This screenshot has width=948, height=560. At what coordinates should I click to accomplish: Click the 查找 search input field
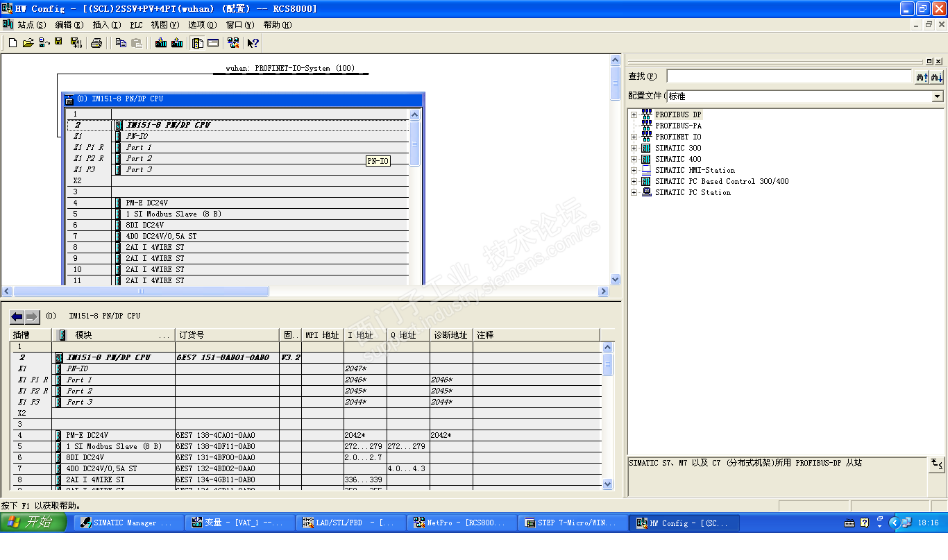(x=789, y=76)
